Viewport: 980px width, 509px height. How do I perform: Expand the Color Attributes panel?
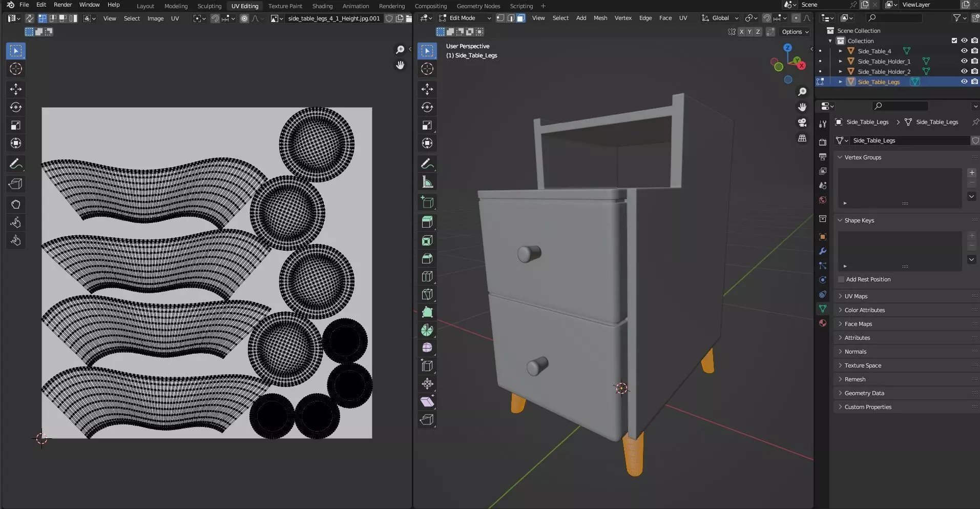[864, 310]
